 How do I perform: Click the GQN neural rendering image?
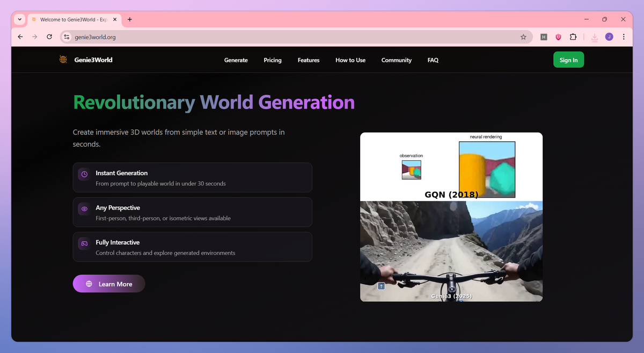487,169
